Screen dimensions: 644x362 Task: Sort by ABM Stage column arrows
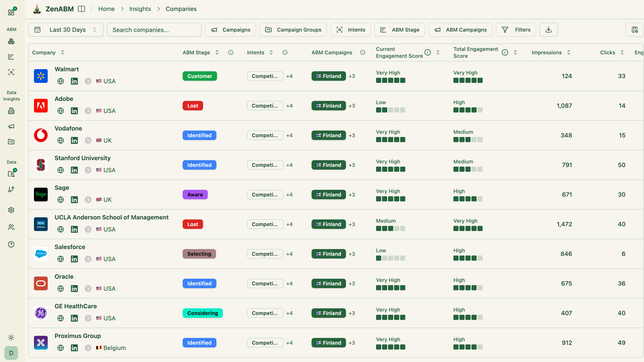tap(217, 52)
